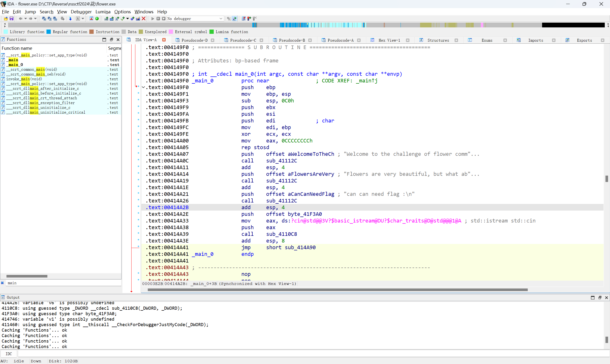Click the search for immediate value binoculars icon
Viewport: 610px width, 364px height.
(x=44, y=19)
